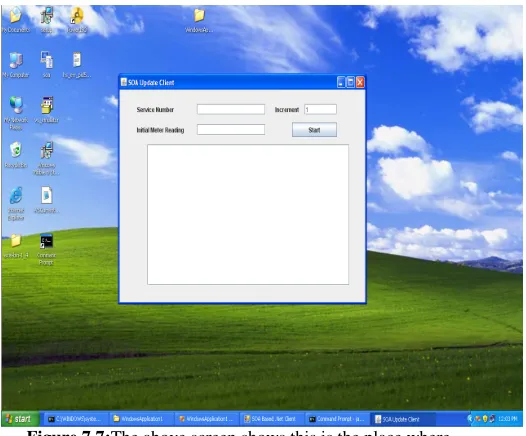Click the blue arrow tray expand icon
The width and height of the screenshot is (526, 436).
(470, 419)
